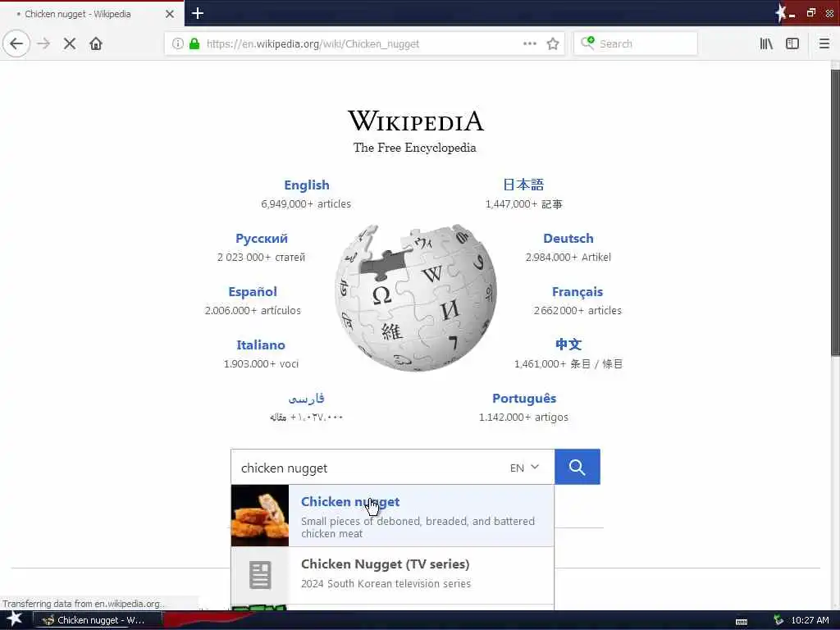This screenshot has width=840, height=630.
Task: Click the green secure connection padlock
Action: click(194, 43)
